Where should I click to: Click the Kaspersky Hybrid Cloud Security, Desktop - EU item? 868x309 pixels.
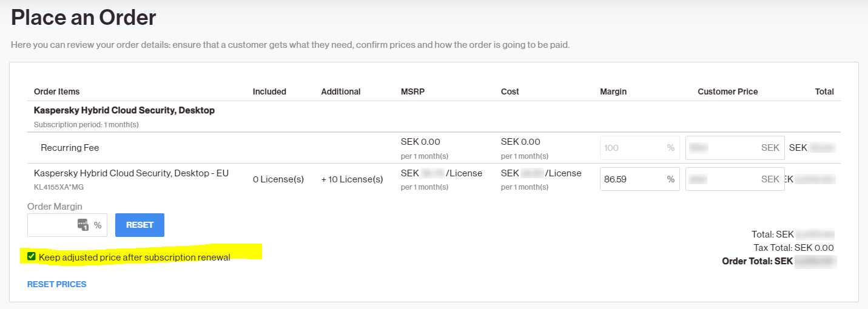point(131,173)
